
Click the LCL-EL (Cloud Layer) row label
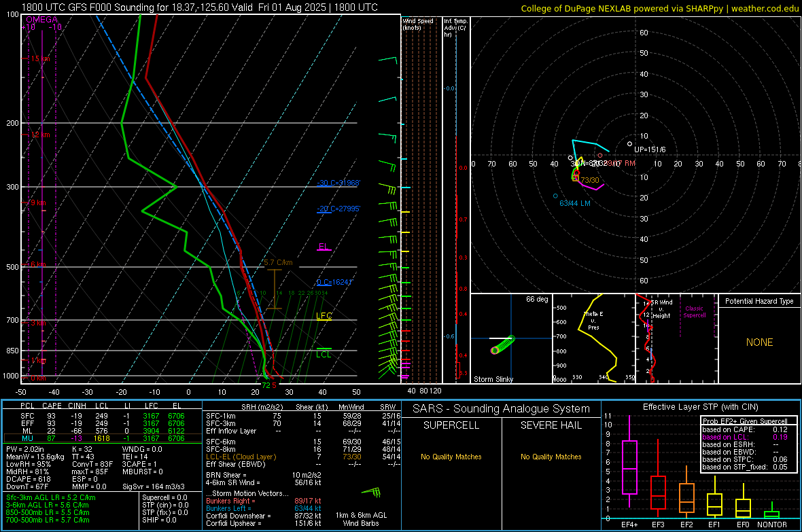[x=241, y=457]
